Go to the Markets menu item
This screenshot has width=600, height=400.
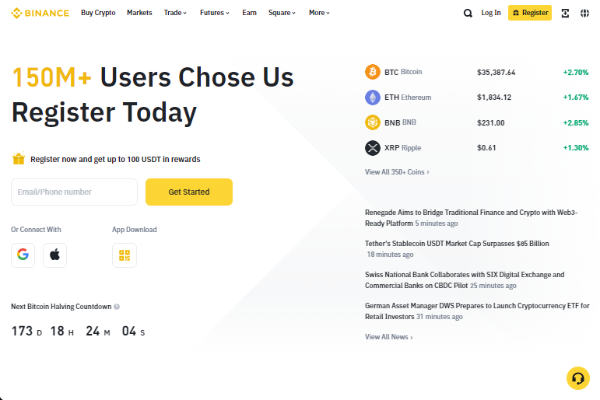139,13
